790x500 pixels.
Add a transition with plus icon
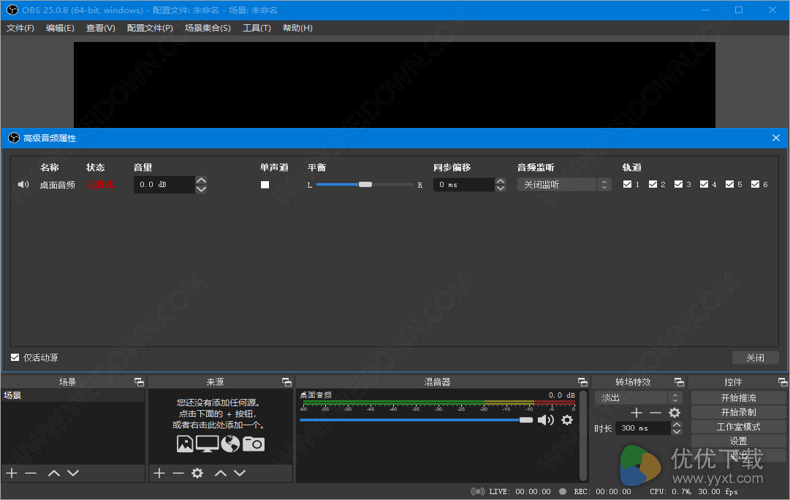click(636, 413)
